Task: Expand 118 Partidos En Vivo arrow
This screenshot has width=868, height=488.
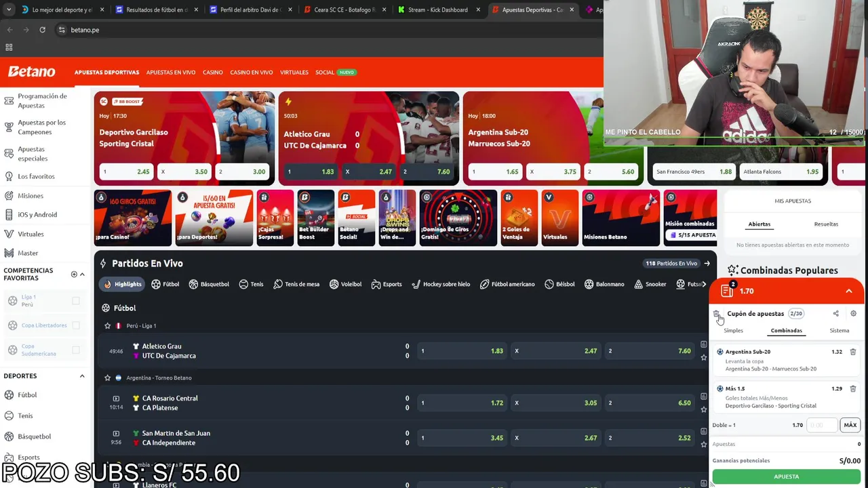Action: pyautogui.click(x=707, y=264)
